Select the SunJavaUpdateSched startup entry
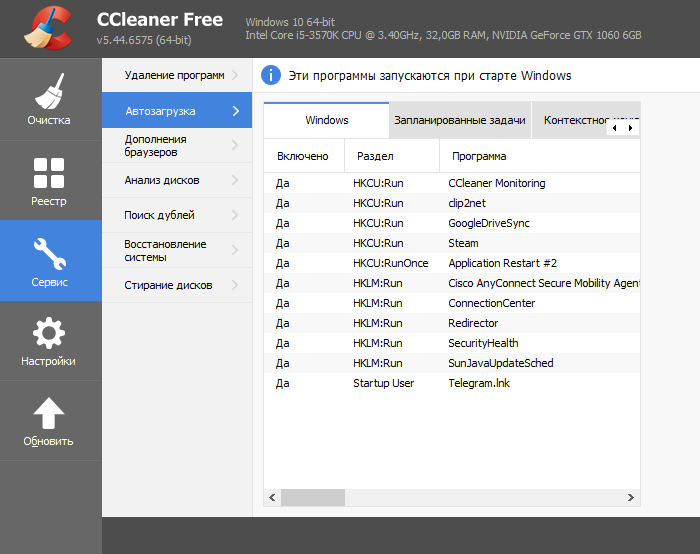The height and width of the screenshot is (554, 700). 452,363
